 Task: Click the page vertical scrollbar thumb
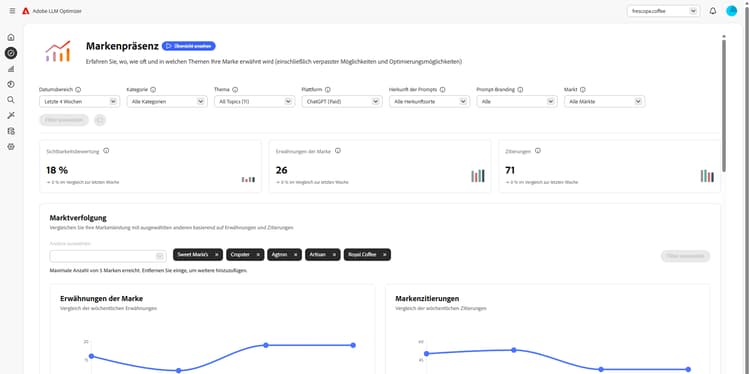tap(724, 105)
